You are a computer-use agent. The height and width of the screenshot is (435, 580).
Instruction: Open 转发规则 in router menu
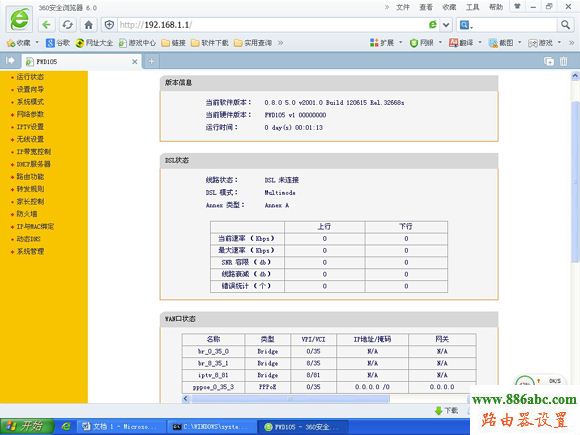[x=30, y=189]
